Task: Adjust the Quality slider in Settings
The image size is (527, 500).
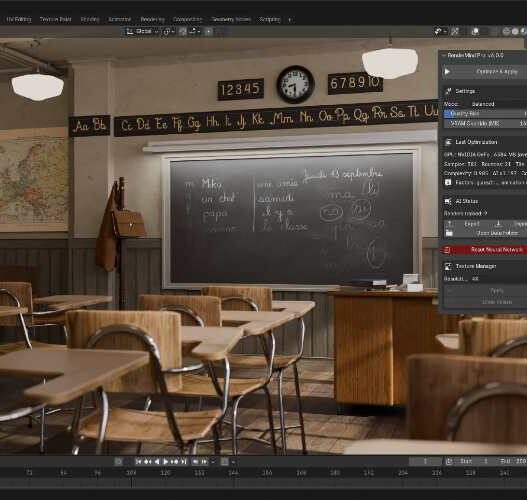Action: [x=485, y=114]
